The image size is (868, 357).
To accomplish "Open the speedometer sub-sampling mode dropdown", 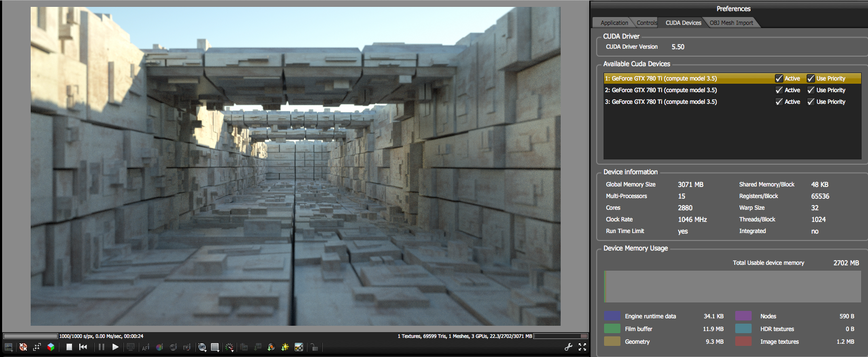I will click(229, 347).
